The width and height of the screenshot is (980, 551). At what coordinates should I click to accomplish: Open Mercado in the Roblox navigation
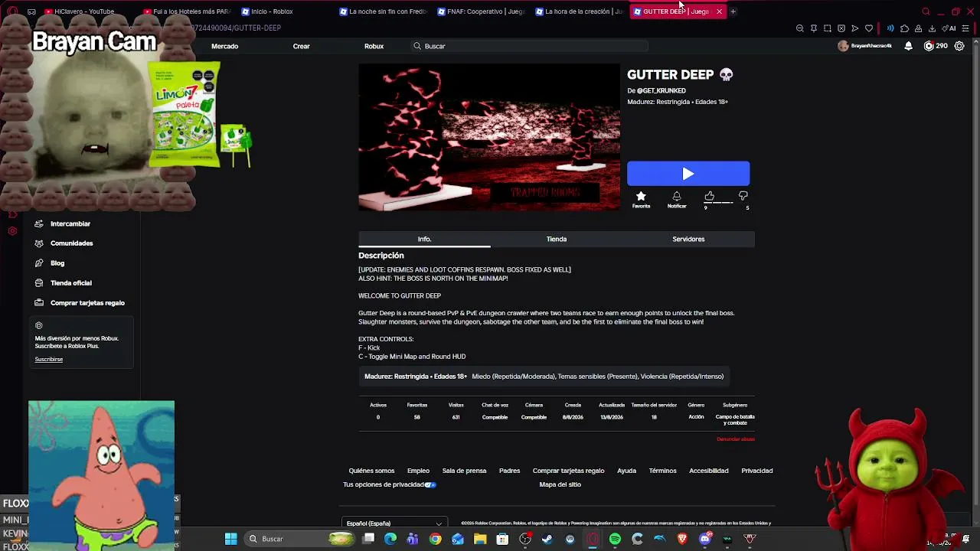224,46
